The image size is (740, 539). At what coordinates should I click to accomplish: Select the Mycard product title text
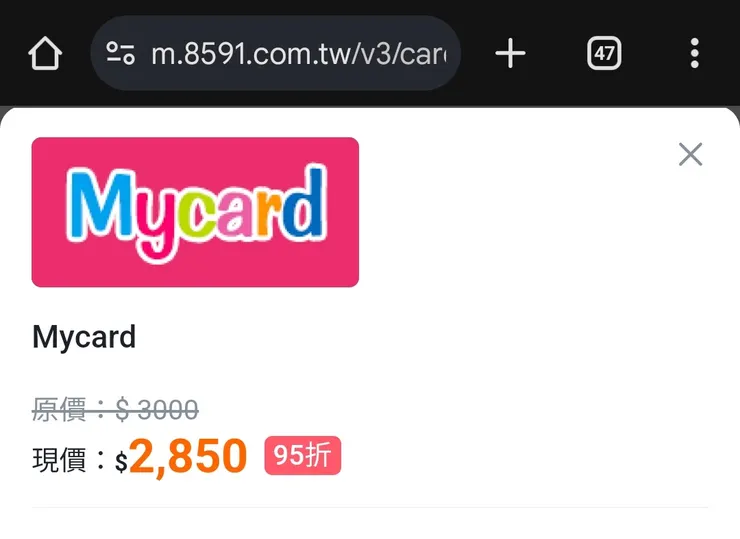(x=84, y=337)
